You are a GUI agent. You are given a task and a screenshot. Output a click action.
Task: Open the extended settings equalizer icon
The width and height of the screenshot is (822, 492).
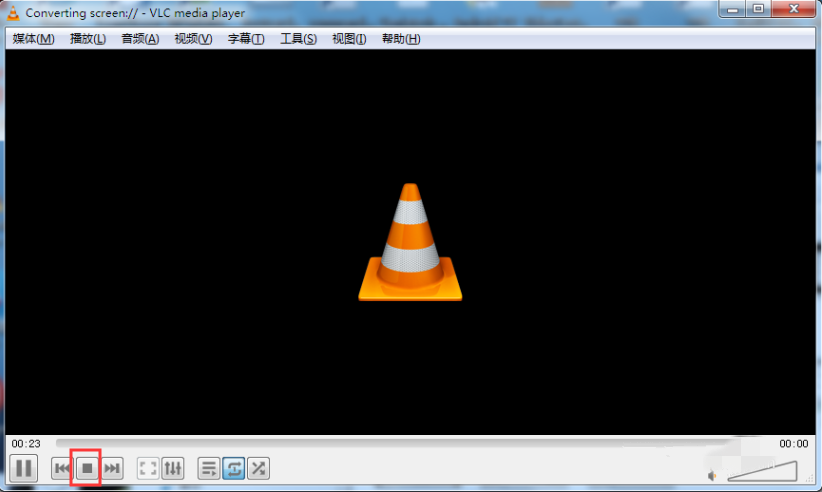click(x=172, y=468)
